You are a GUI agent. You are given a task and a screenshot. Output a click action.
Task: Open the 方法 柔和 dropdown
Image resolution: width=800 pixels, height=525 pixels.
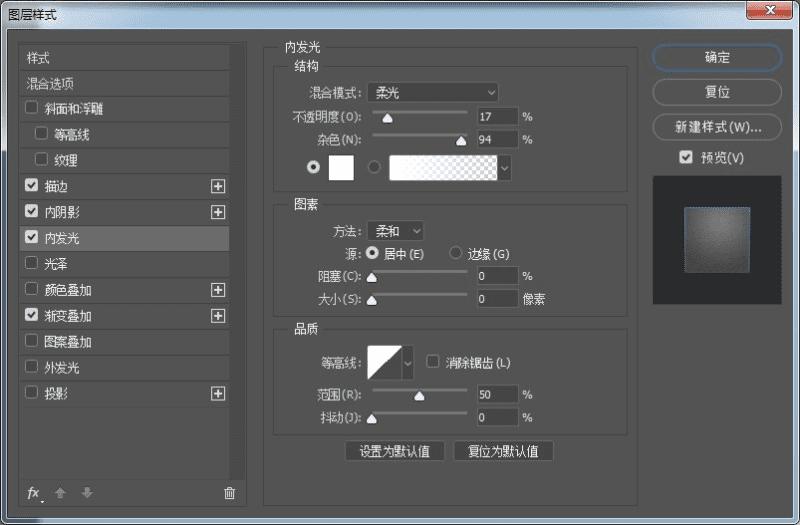pos(395,231)
